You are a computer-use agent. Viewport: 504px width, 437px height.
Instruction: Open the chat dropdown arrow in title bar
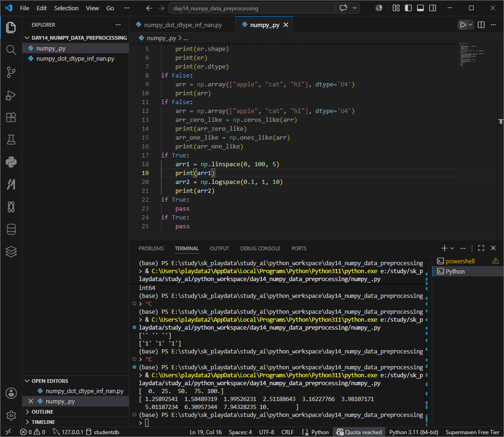(354, 8)
